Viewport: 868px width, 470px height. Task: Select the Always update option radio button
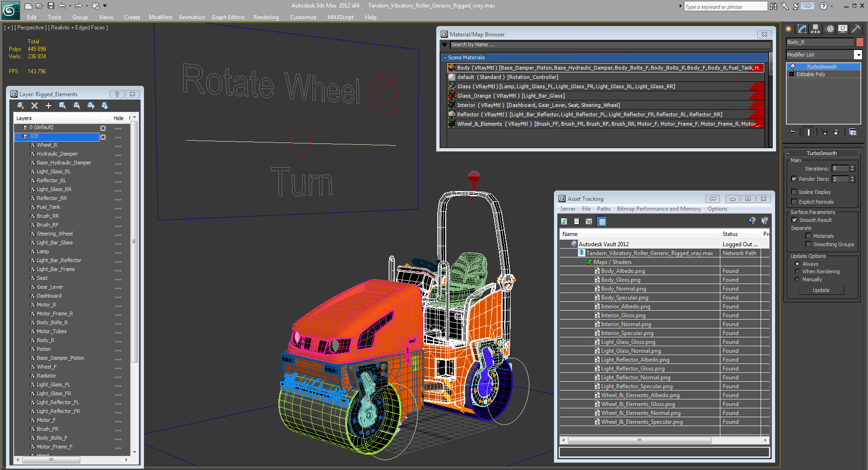click(797, 264)
